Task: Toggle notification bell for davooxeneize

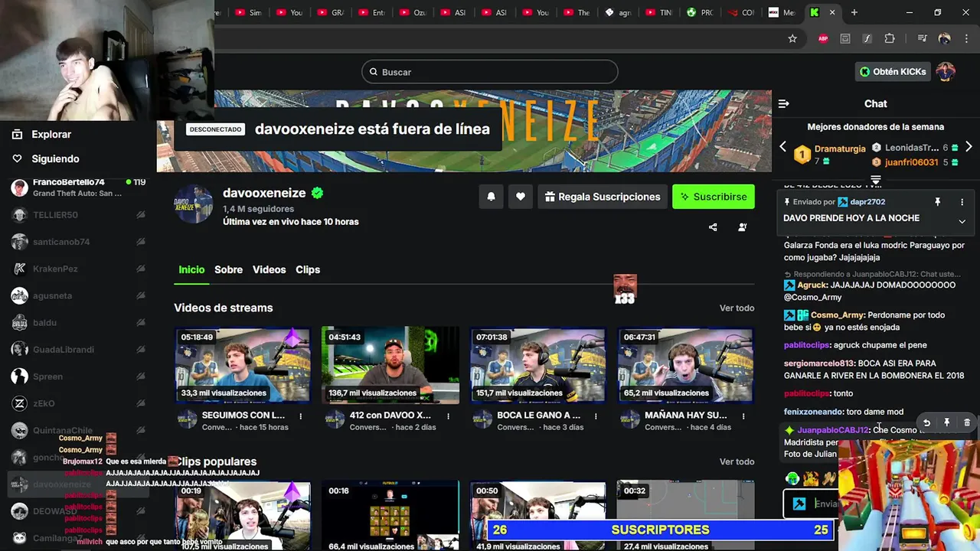Action: (491, 197)
